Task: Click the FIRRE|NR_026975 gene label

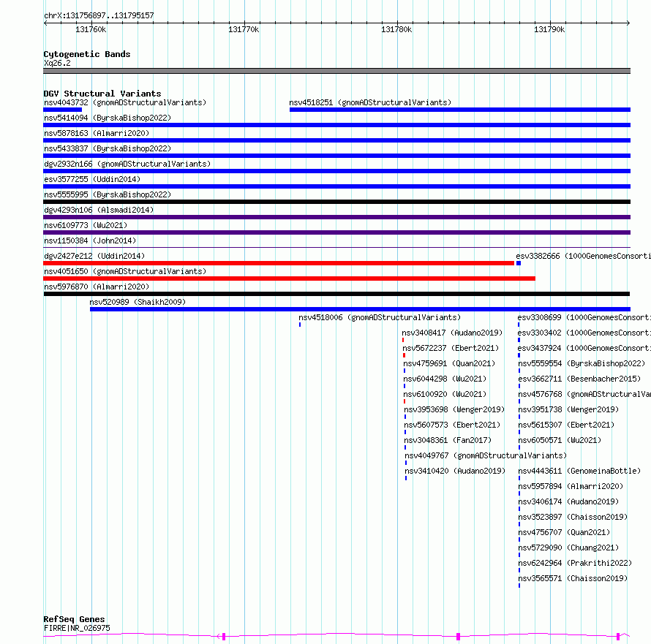Action: pyautogui.click(x=77, y=628)
